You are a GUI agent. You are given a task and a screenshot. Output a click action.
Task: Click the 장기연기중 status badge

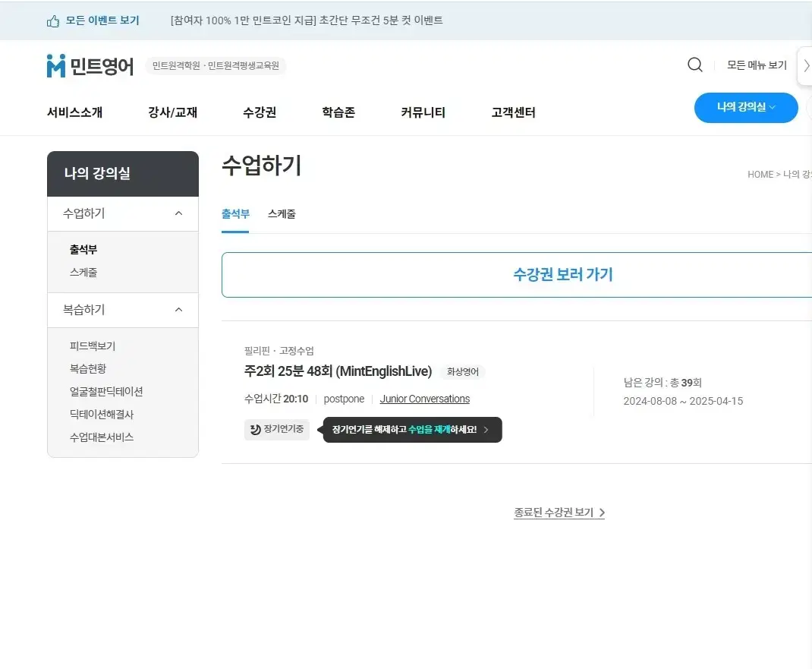277,430
